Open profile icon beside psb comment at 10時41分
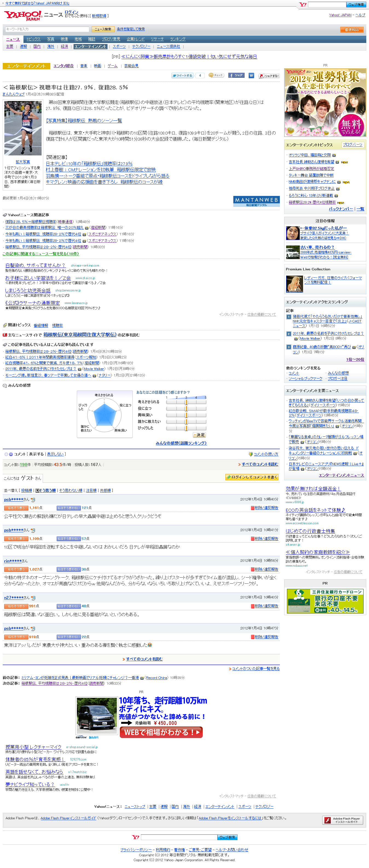 click(x=33, y=530)
